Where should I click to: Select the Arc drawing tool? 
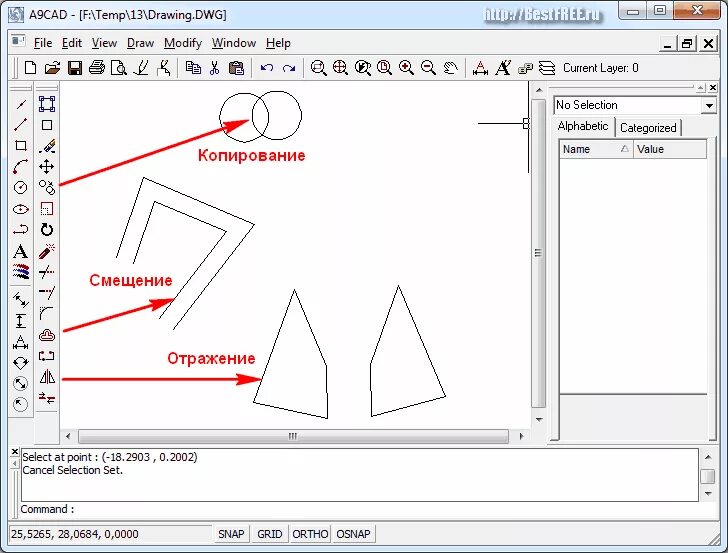click(20, 166)
